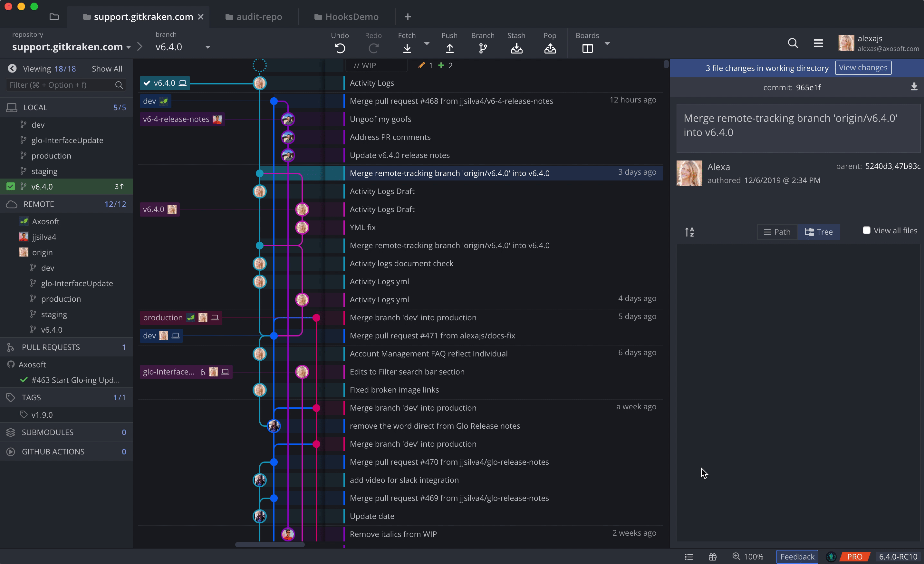Open the search magnifier in top bar

(x=793, y=43)
